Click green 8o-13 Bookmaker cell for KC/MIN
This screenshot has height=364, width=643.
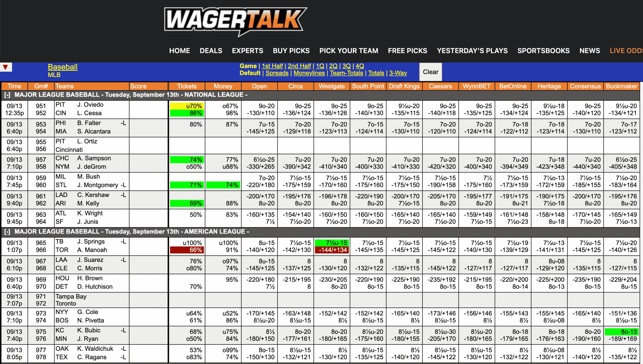pos(621,332)
